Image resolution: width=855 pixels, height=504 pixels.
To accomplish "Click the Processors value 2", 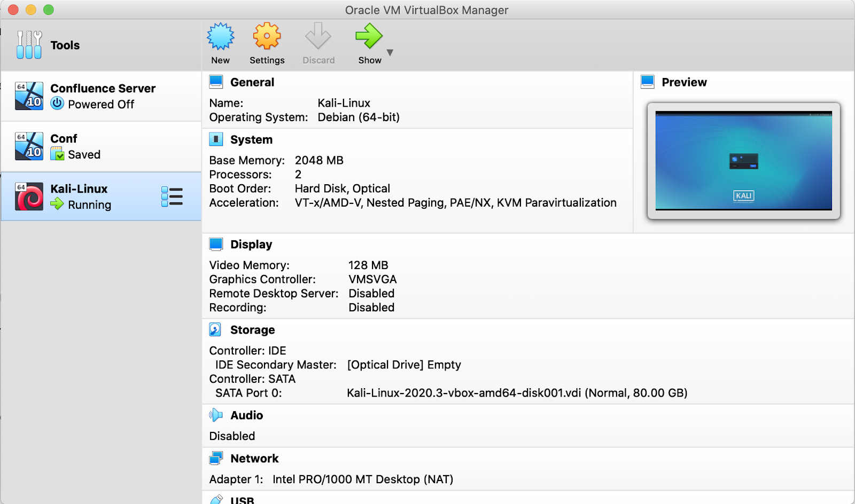I will coord(298,175).
